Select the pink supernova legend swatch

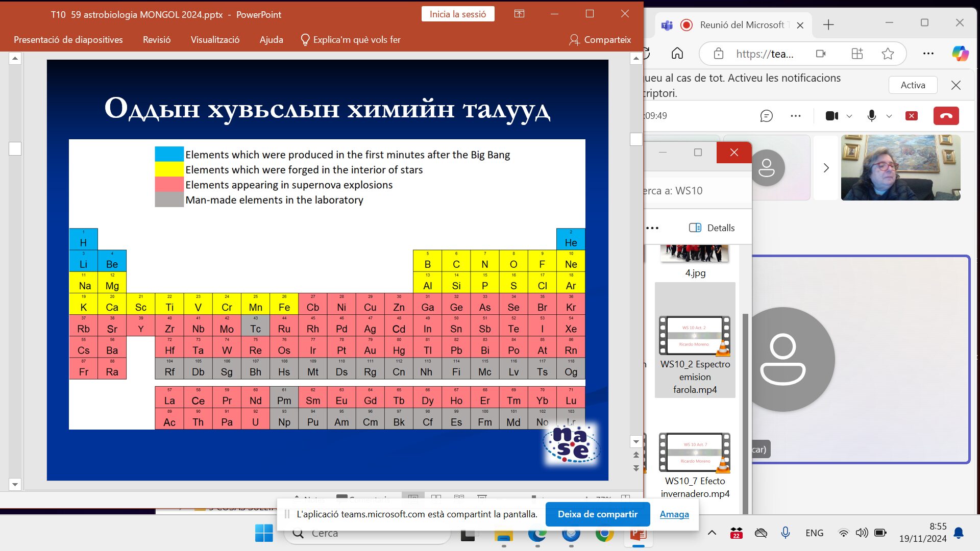pos(169,184)
